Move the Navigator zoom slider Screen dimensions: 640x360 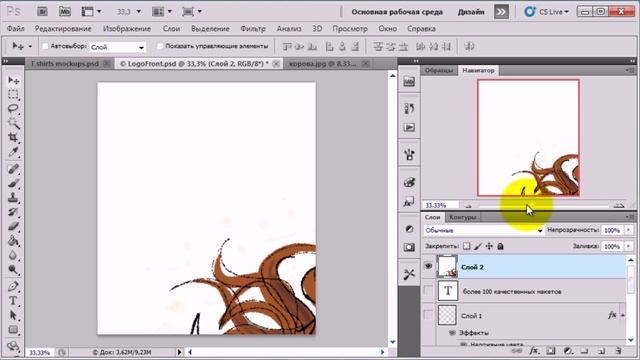(543, 206)
